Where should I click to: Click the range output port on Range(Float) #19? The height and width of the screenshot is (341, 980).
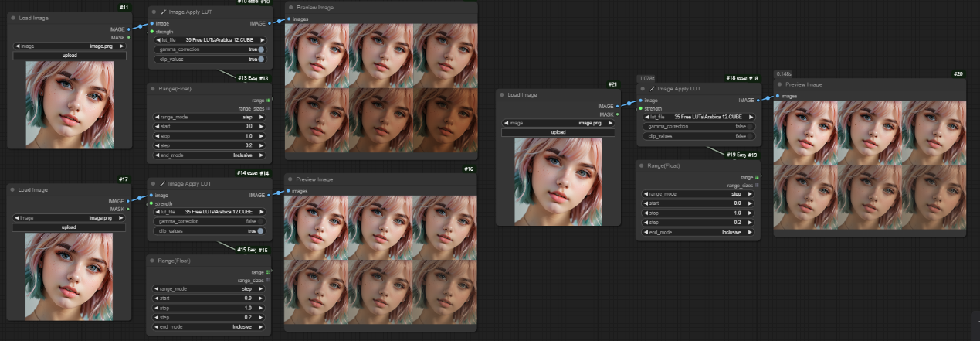click(x=757, y=177)
